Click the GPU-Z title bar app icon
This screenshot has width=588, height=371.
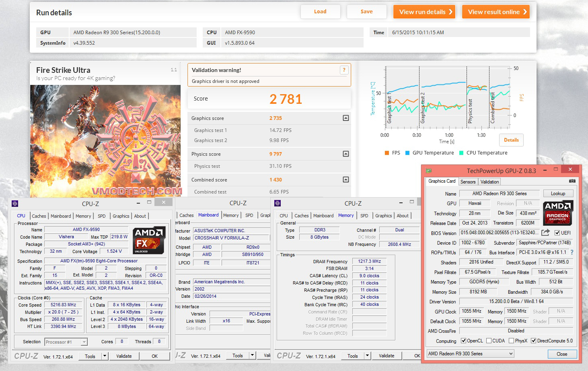(x=429, y=171)
